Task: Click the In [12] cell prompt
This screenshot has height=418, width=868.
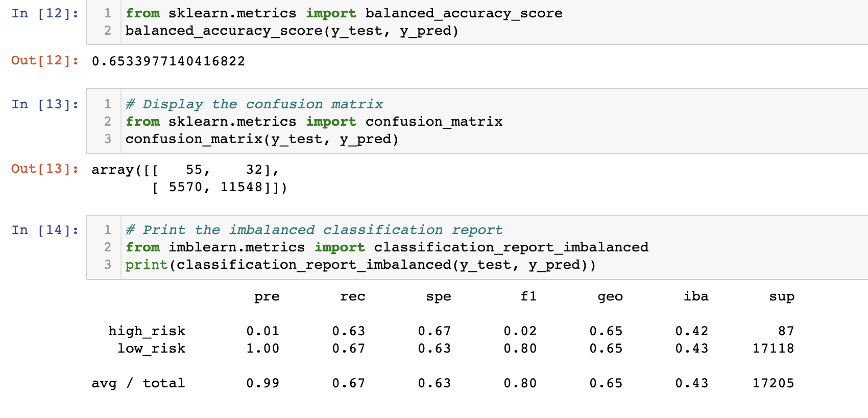Action: point(45,13)
